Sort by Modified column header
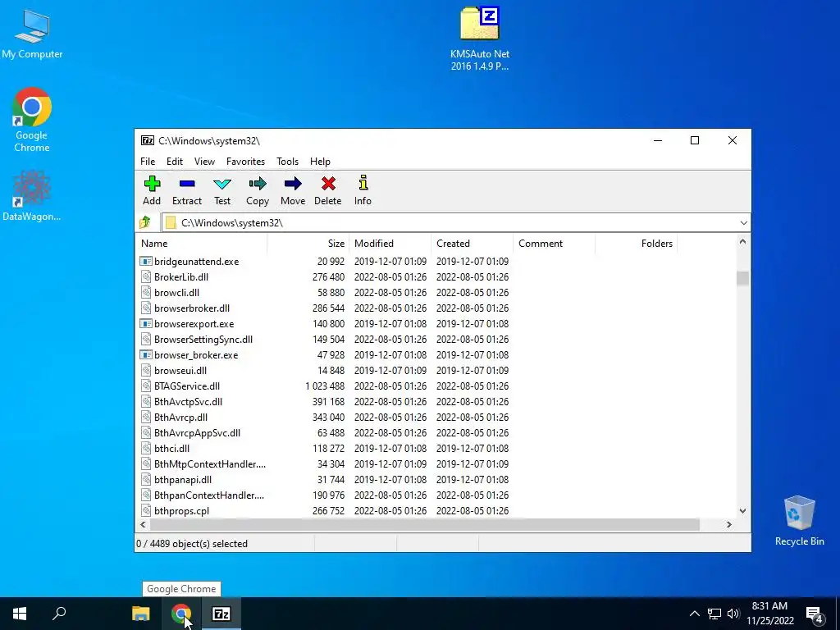 [390, 243]
